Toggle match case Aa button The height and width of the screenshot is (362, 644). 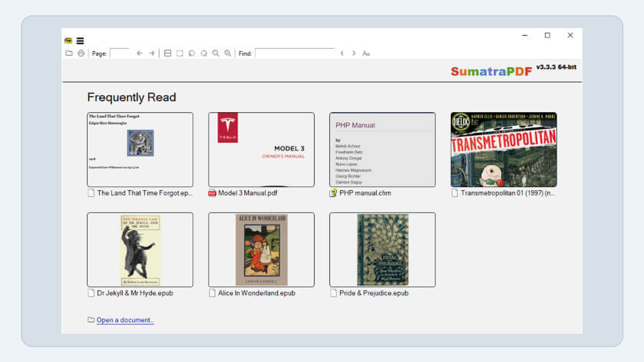(366, 53)
